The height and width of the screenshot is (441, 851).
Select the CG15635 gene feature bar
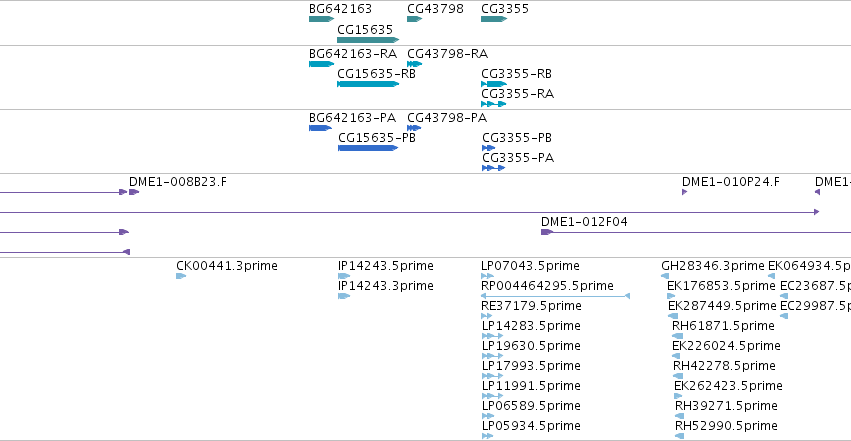tap(368, 40)
